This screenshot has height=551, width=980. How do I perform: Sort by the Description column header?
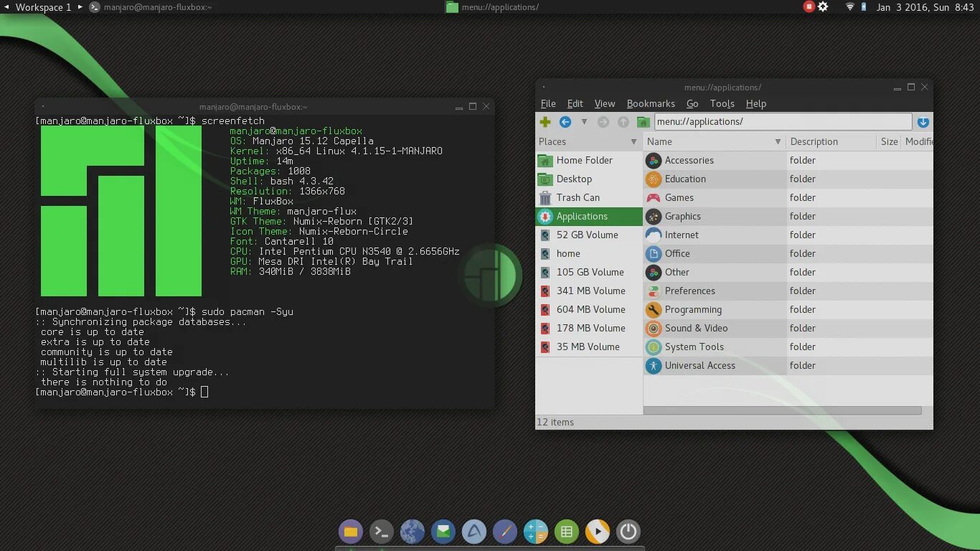[831, 141]
